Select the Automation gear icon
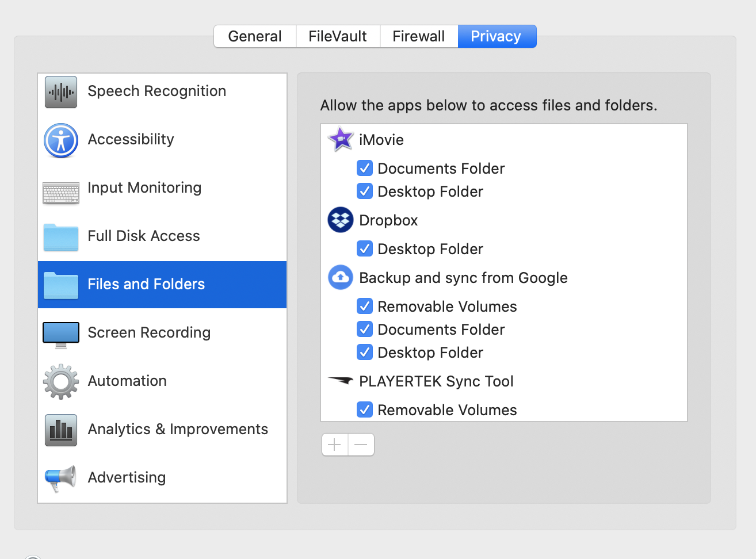Image resolution: width=756 pixels, height=559 pixels. [x=61, y=382]
